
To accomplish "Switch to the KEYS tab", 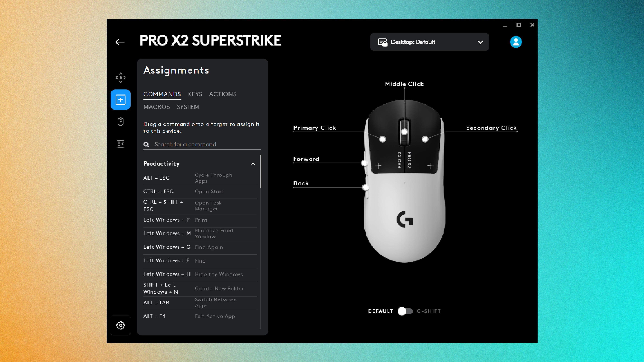I will pyautogui.click(x=195, y=94).
